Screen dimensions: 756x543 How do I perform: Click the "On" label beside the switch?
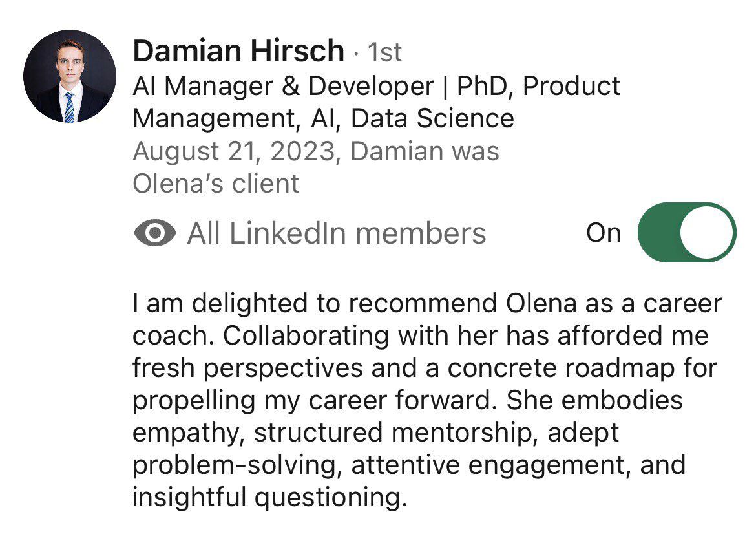pyautogui.click(x=604, y=233)
